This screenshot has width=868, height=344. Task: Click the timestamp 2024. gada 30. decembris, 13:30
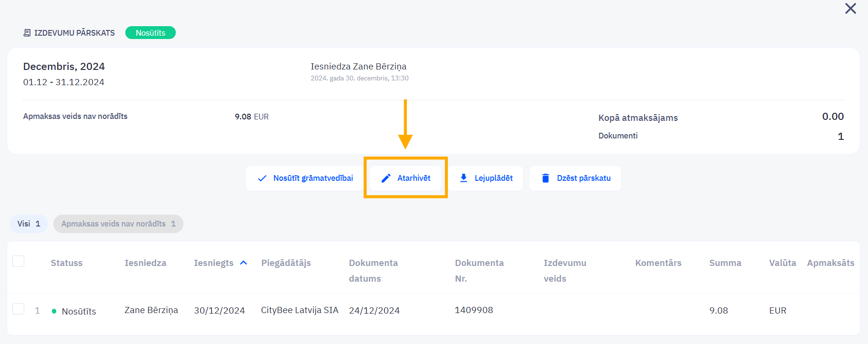click(x=359, y=78)
